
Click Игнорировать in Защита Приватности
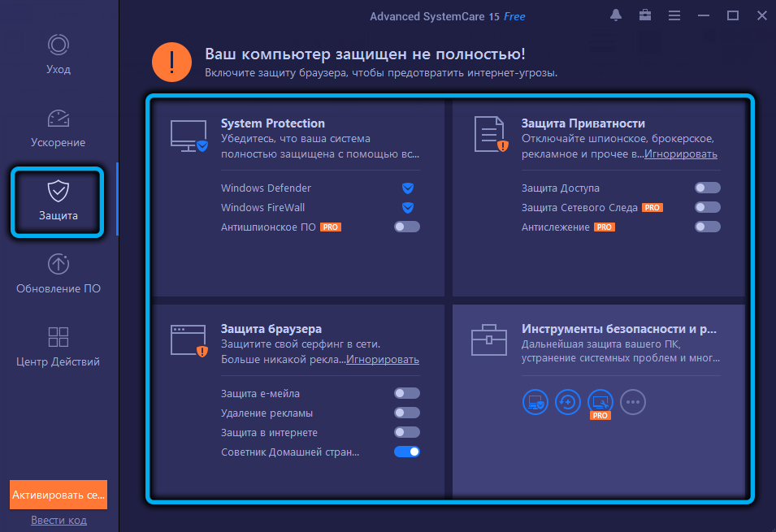click(x=680, y=154)
